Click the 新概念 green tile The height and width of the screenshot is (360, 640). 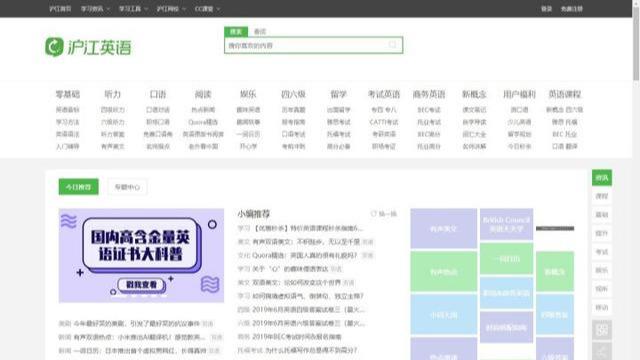click(x=555, y=272)
